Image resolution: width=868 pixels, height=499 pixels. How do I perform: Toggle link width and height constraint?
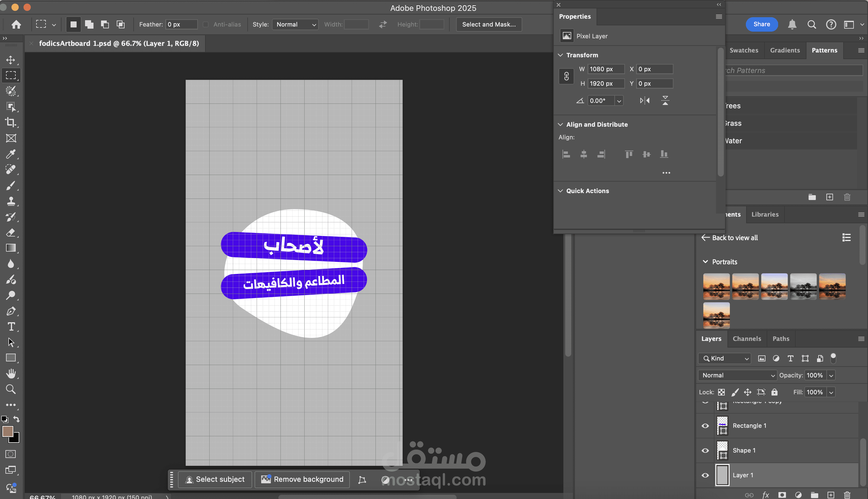point(566,76)
